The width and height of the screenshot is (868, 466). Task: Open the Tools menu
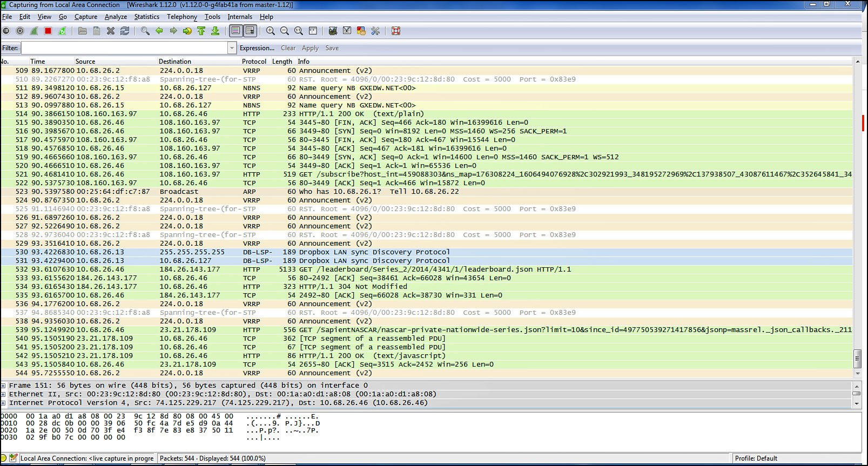(x=212, y=17)
